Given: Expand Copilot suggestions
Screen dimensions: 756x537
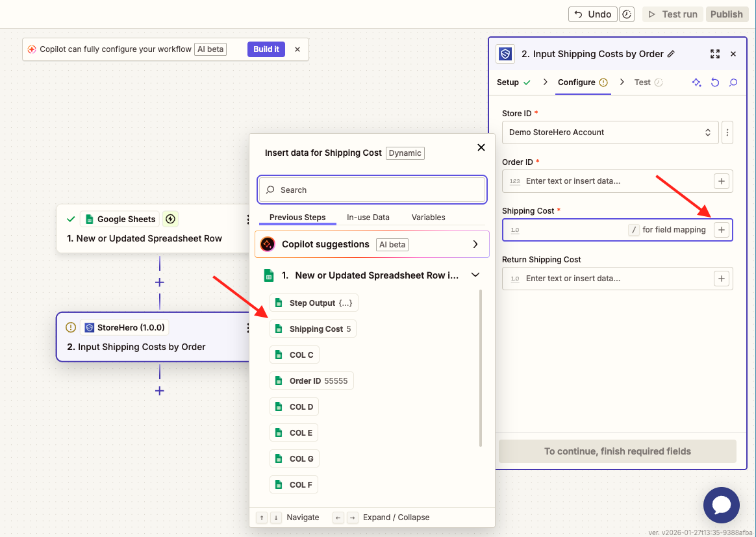Looking at the screenshot, I should click(x=475, y=244).
